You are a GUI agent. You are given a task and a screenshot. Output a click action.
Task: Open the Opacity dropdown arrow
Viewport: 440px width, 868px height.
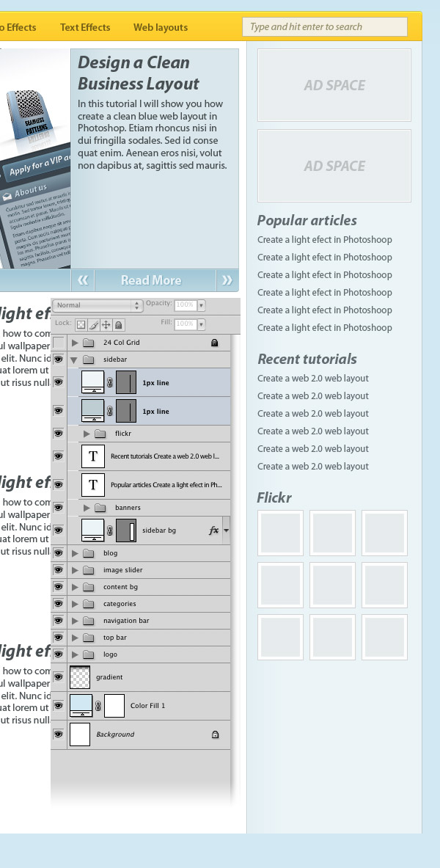[x=201, y=305]
